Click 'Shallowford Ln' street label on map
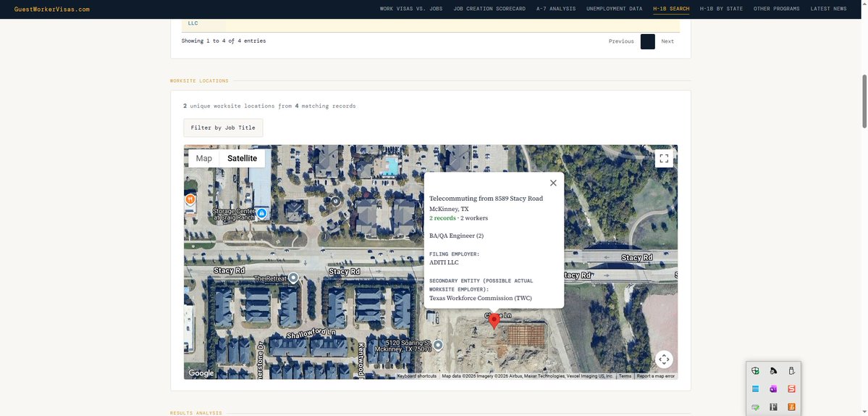 [311, 335]
